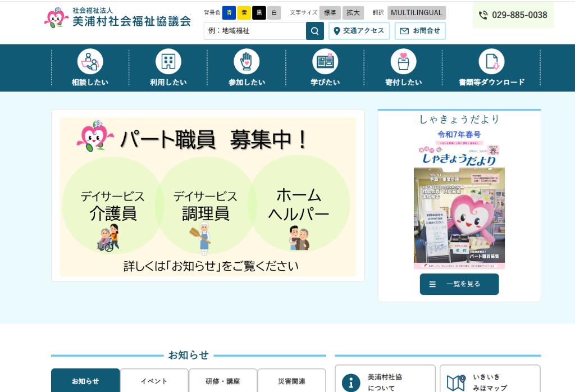Viewport: 575px width, 392px height.
Task: Click the 寄付したい donation box icon
Action: pyautogui.click(x=403, y=62)
